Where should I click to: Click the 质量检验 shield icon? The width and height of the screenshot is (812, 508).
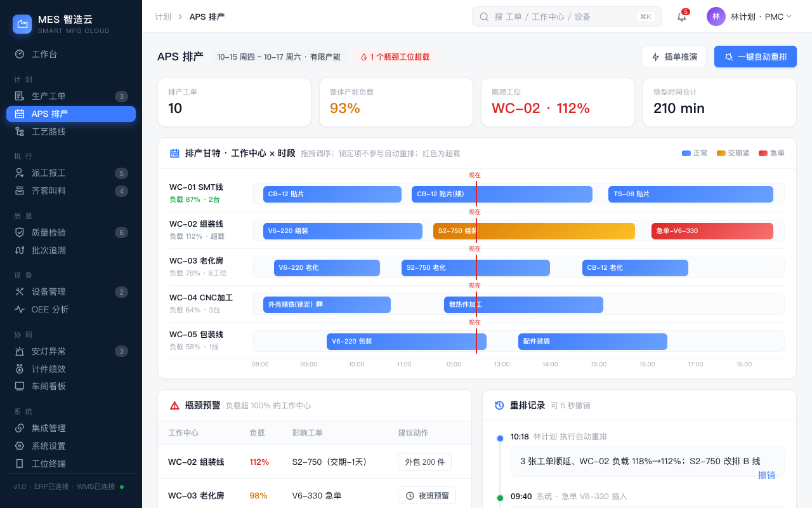click(20, 232)
